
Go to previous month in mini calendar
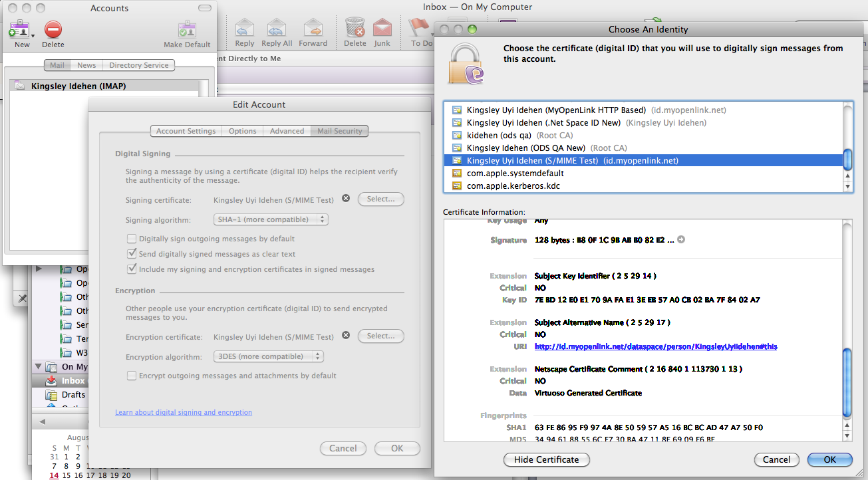tap(42, 421)
